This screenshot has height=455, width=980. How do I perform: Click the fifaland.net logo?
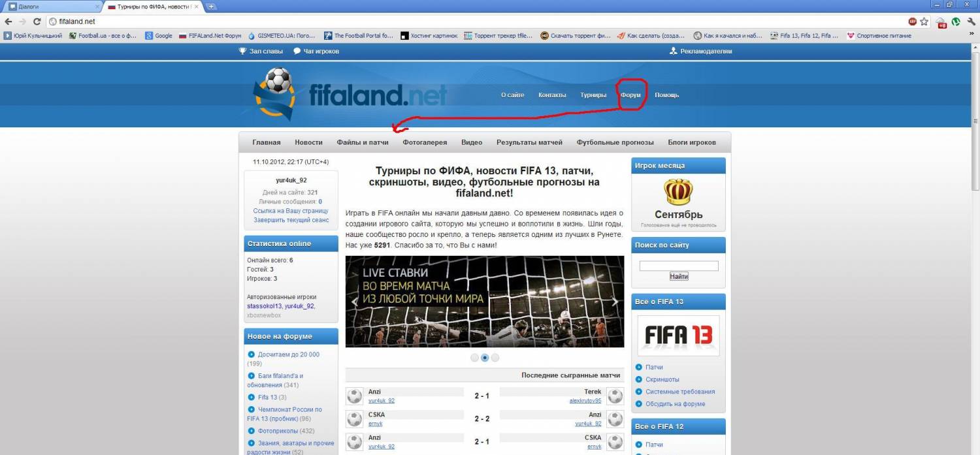[x=350, y=95]
